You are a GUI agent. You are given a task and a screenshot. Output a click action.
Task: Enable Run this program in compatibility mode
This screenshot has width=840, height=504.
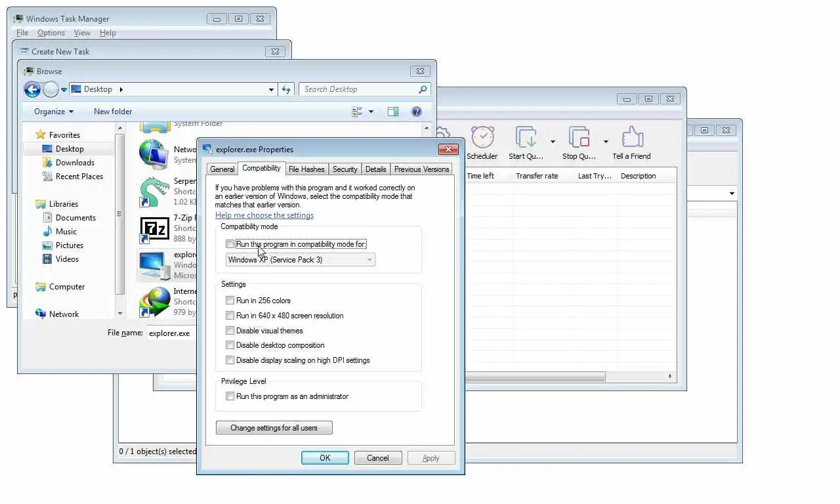click(230, 244)
